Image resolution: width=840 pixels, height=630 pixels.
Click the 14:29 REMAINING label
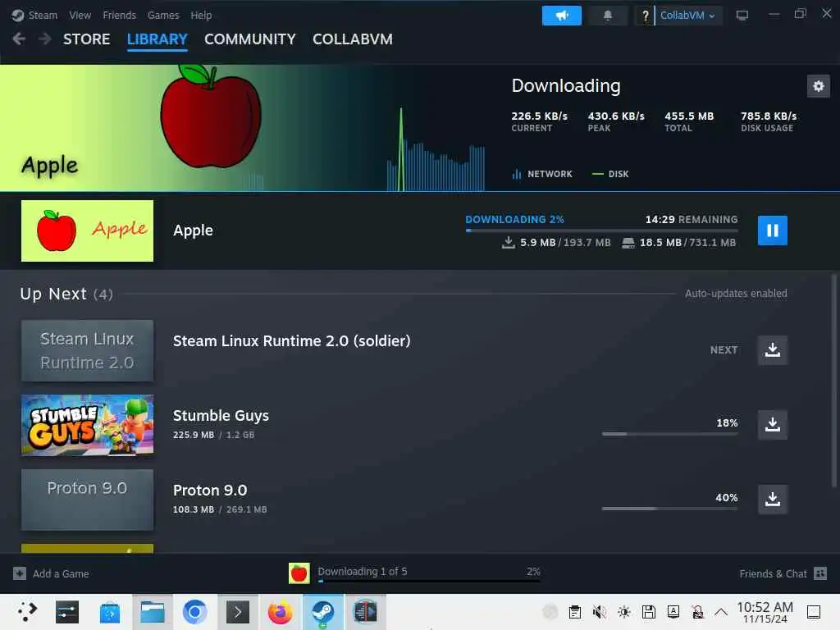[x=691, y=219]
